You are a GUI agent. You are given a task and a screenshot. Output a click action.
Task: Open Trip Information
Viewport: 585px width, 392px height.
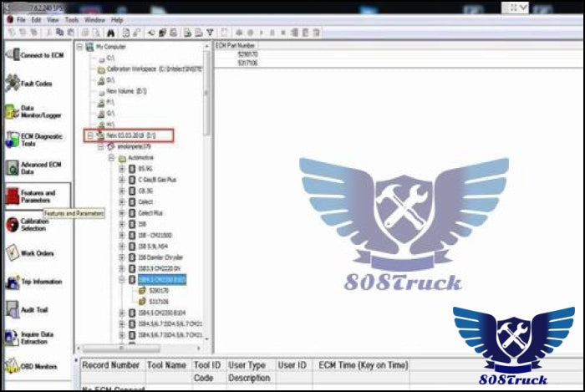pos(38,282)
